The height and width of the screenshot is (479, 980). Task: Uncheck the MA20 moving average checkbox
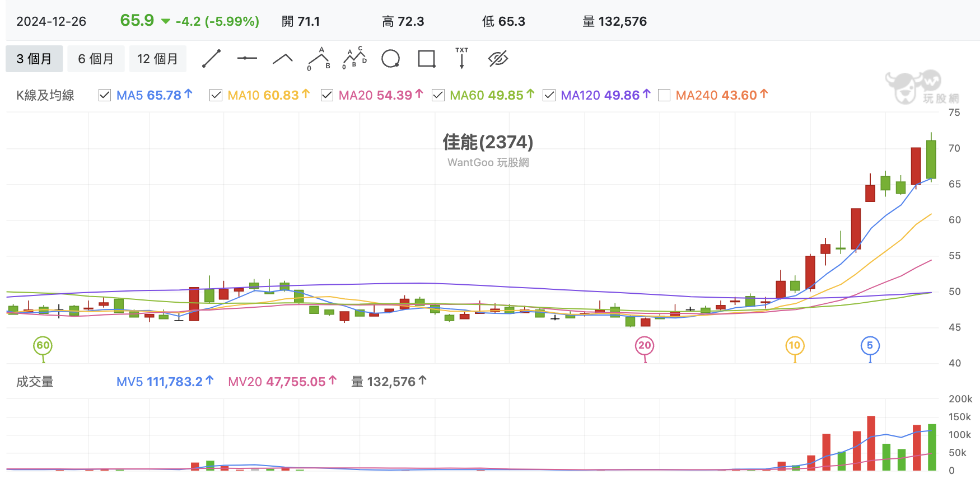click(327, 95)
